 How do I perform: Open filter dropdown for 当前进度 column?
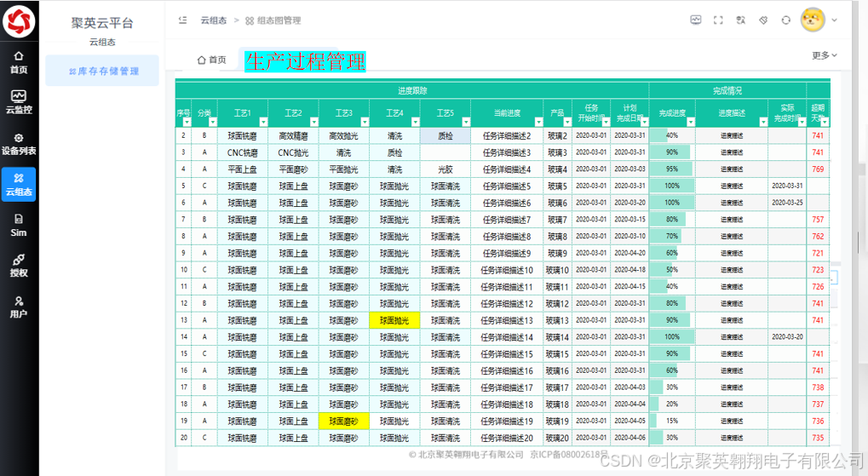(538, 122)
